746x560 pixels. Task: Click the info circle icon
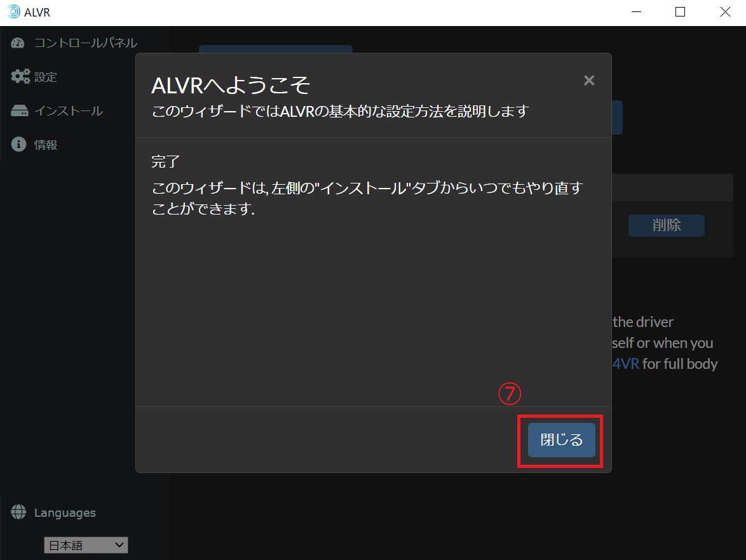[18, 144]
